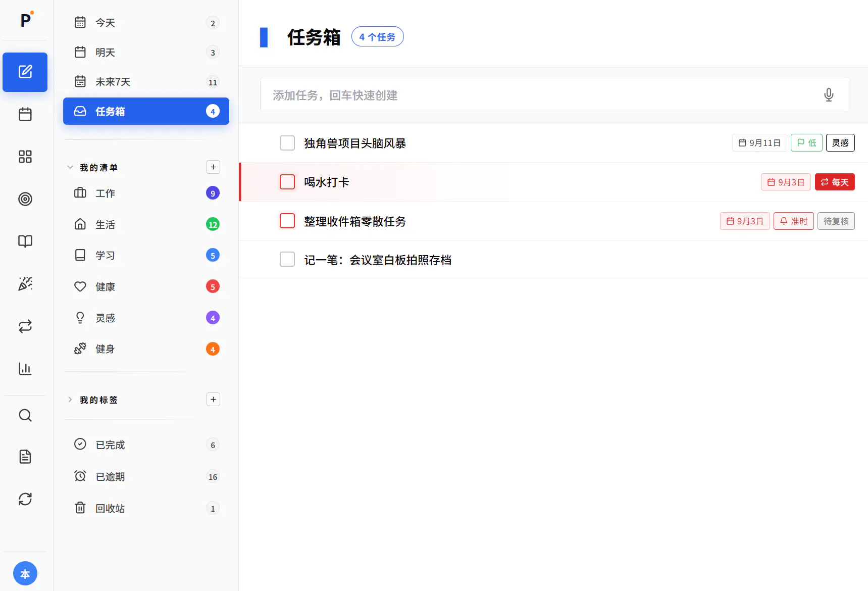Image resolution: width=868 pixels, height=591 pixels.
Task: Open task titled 独角兽项目头脑风暴
Action: click(355, 143)
